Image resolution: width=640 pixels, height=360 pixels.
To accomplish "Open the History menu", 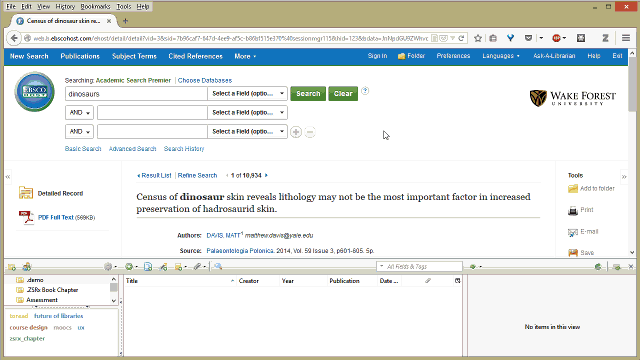I will click(x=65, y=7).
